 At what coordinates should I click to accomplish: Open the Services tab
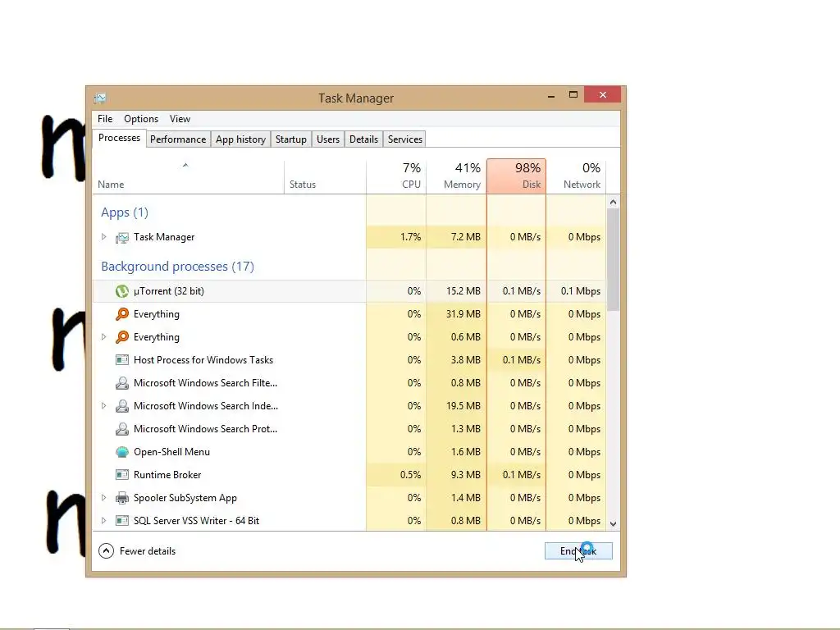[405, 139]
